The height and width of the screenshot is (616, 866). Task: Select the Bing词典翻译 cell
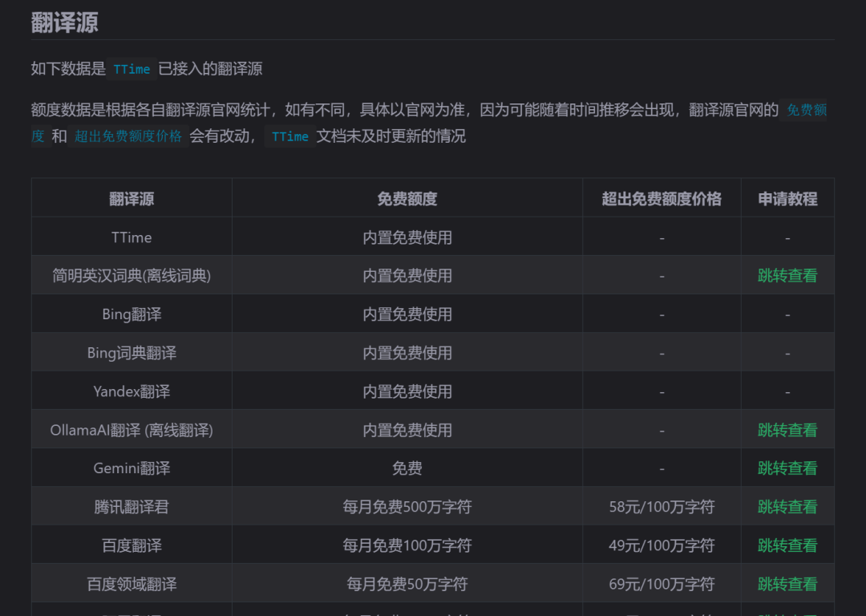(x=131, y=352)
